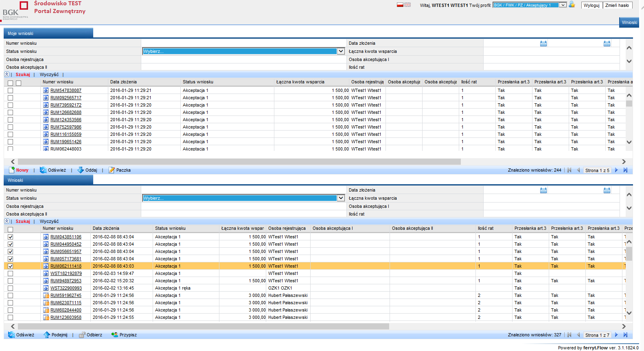Click down arrow of Moje wnioski filter scroll
The height and width of the screenshot is (351, 644).
coord(629,61)
